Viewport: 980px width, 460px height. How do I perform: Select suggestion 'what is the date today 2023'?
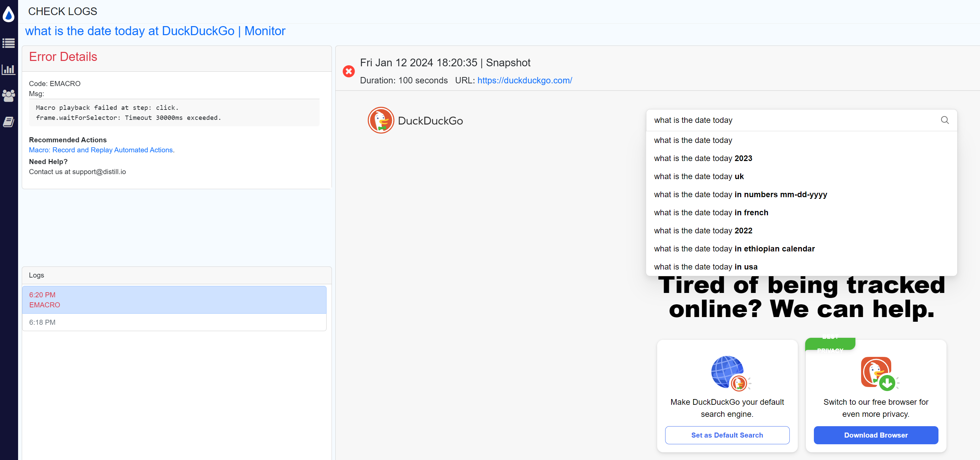click(703, 158)
